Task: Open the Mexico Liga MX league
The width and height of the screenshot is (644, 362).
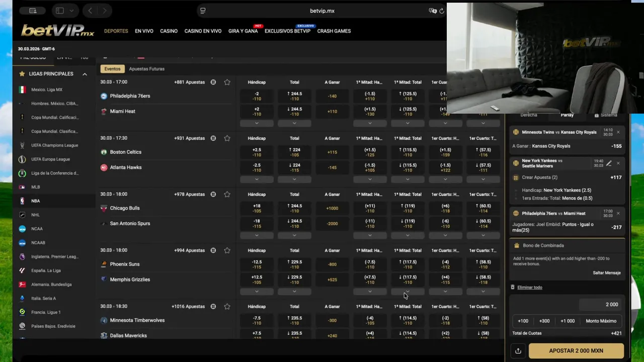Action: click(x=47, y=89)
